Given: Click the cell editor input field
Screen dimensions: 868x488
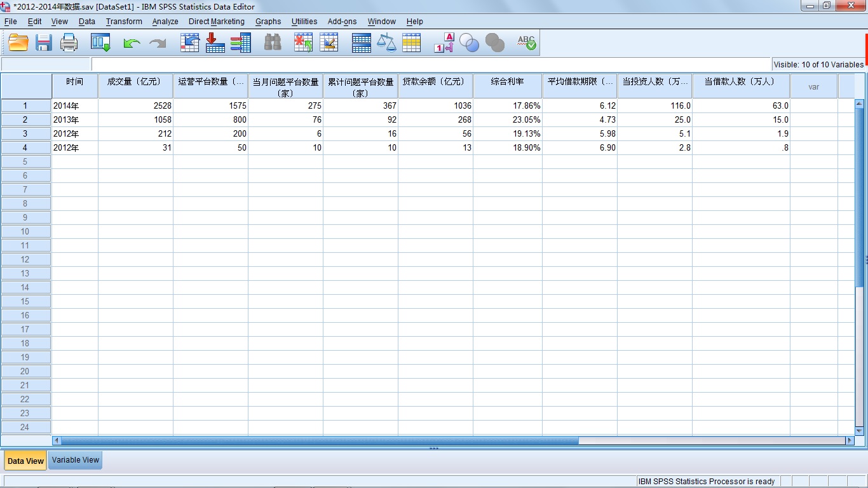Looking at the screenshot, I should point(431,64).
